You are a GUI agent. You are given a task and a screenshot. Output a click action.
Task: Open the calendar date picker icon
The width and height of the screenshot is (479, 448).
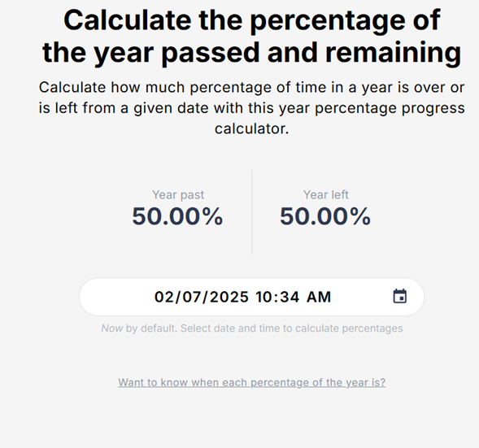tap(399, 296)
